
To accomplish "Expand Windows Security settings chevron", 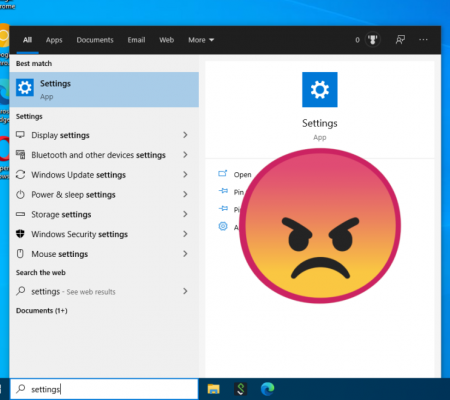I will (185, 234).
